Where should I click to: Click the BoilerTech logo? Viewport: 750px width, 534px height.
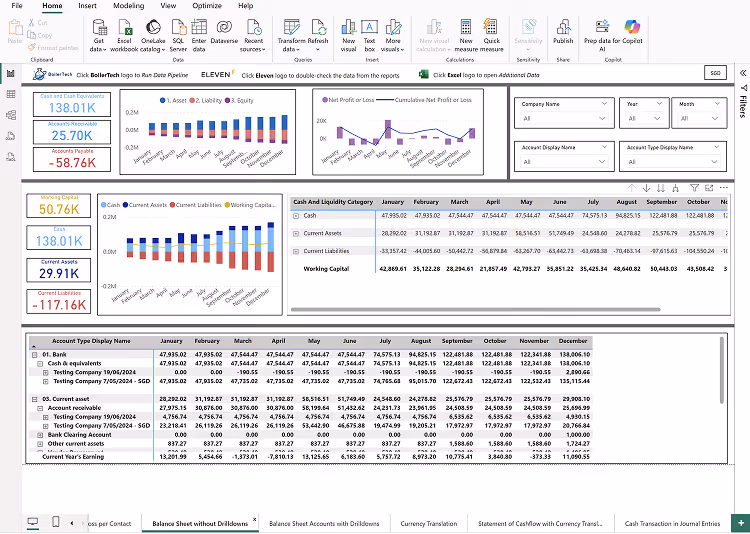[x=53, y=74]
